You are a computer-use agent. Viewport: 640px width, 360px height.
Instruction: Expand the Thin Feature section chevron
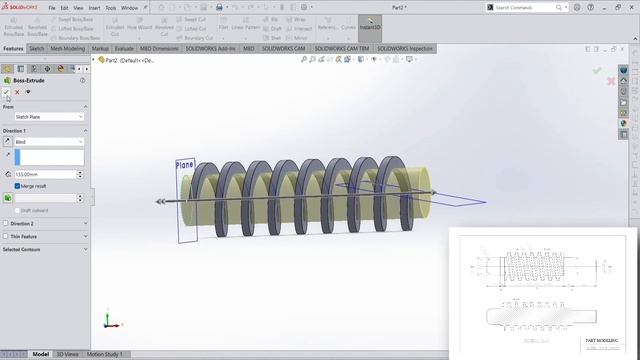click(x=85, y=236)
